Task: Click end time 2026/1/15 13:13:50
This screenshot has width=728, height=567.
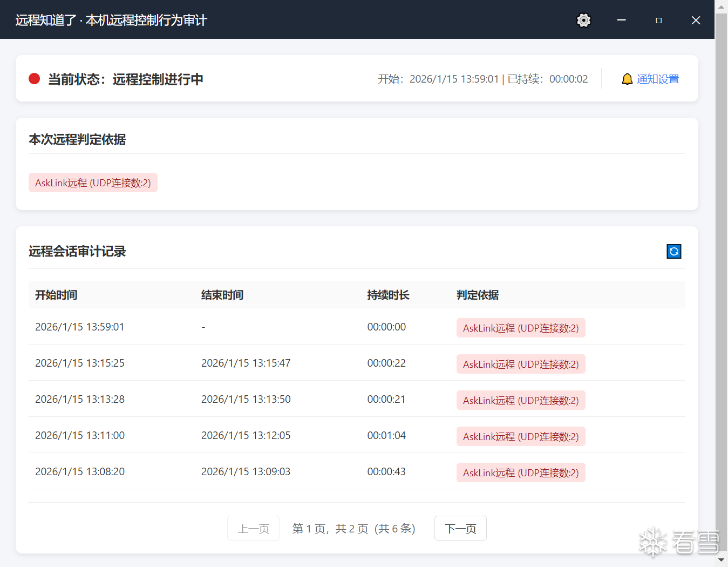Action: 246,399
